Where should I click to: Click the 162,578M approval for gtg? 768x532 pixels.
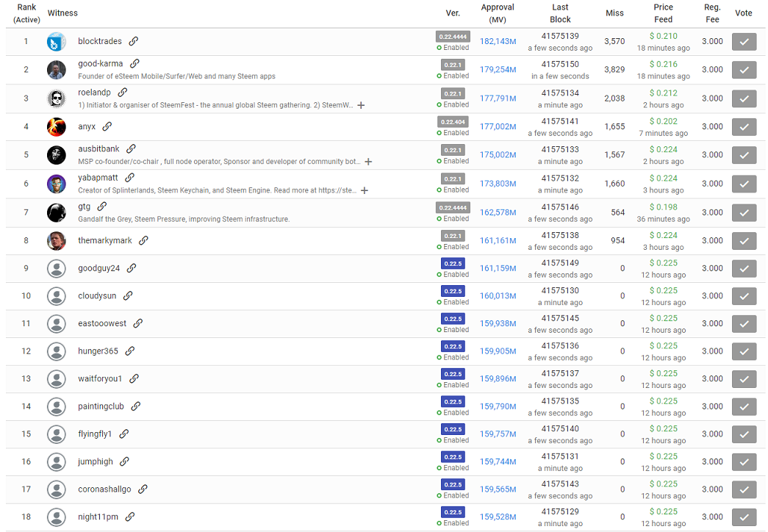click(x=498, y=212)
